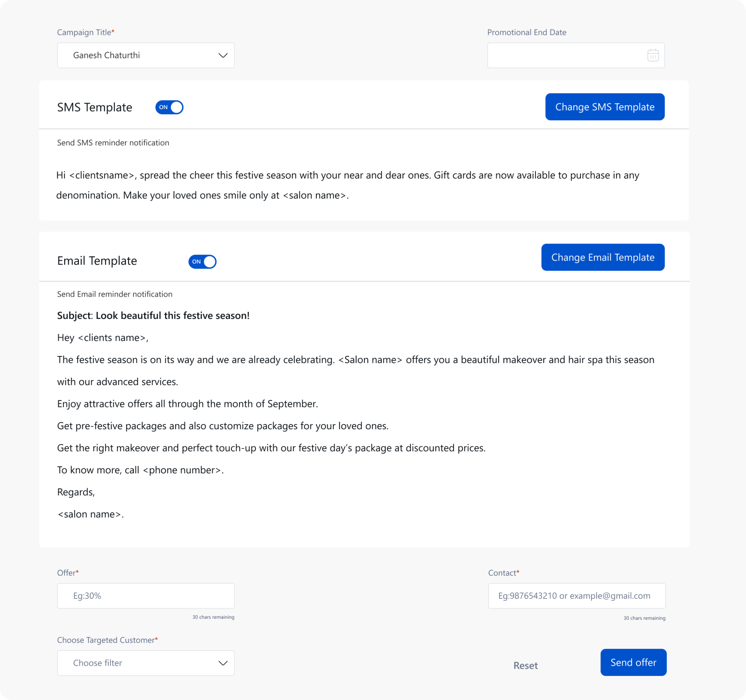Click the calendar icon in Promotional End Date
The height and width of the screenshot is (700, 746).
pyautogui.click(x=653, y=55)
